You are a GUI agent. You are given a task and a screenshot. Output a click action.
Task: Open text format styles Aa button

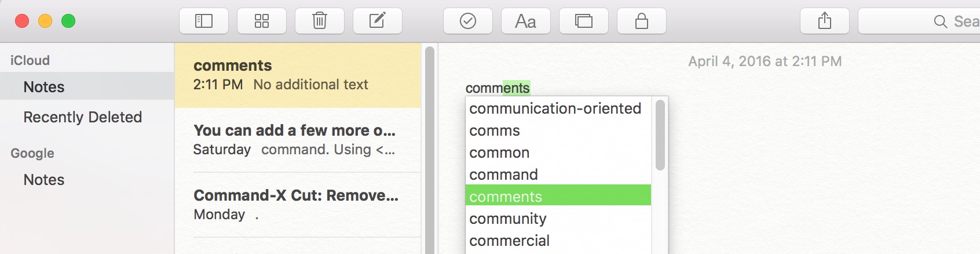526,21
